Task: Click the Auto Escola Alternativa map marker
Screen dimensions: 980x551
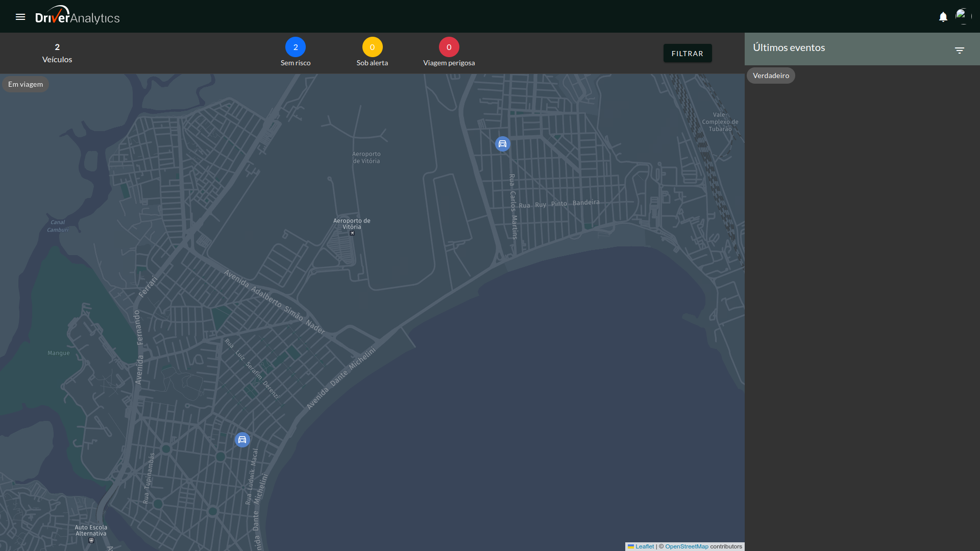Action: tap(91, 540)
